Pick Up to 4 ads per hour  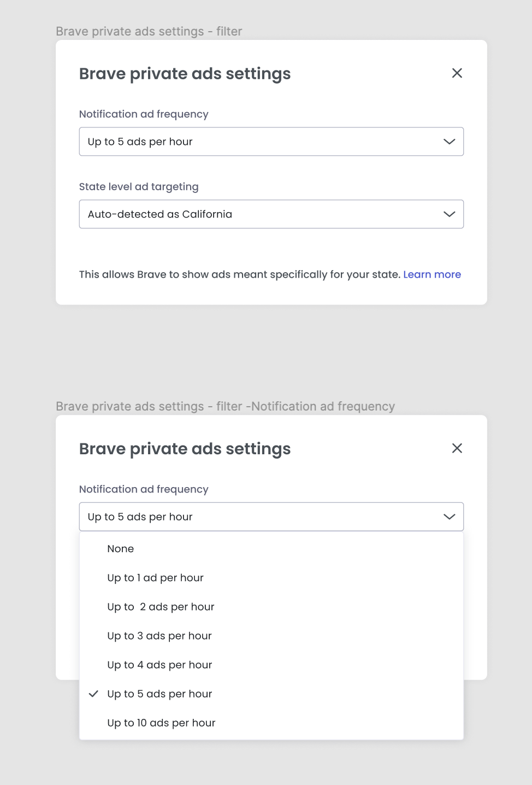pos(159,664)
